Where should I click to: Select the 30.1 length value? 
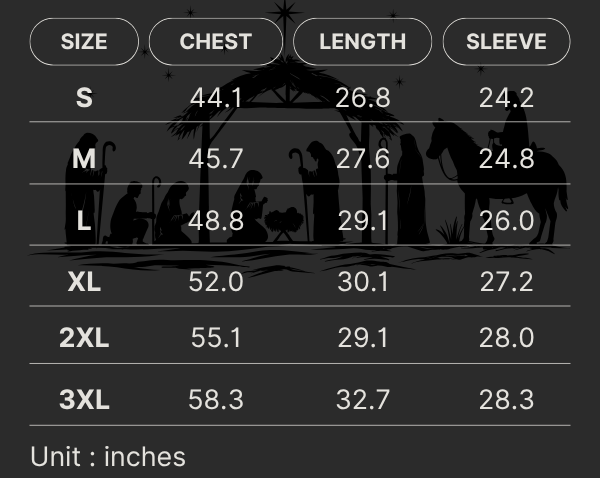pyautogui.click(x=362, y=282)
